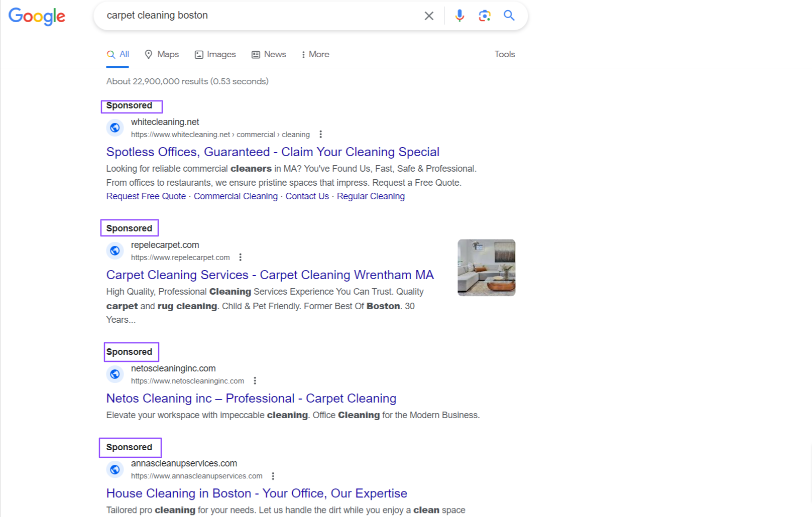Open the Spotless Offices cleaning result

pos(273,152)
